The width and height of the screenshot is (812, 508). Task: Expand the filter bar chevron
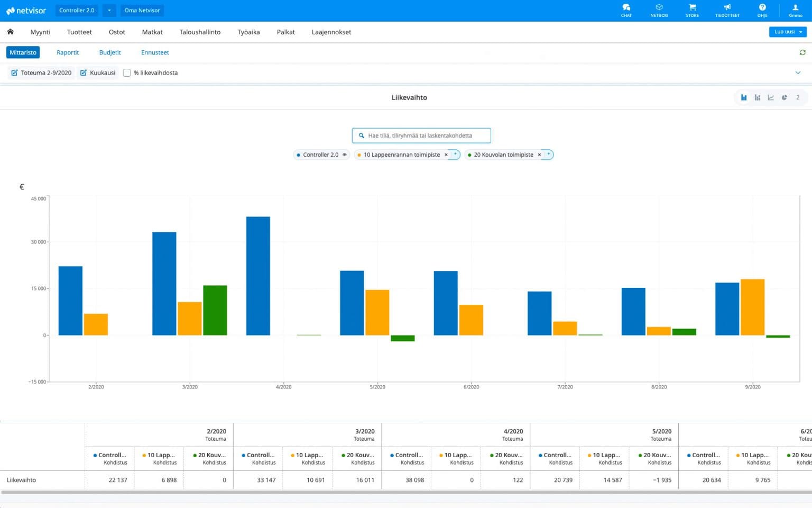[x=798, y=73]
